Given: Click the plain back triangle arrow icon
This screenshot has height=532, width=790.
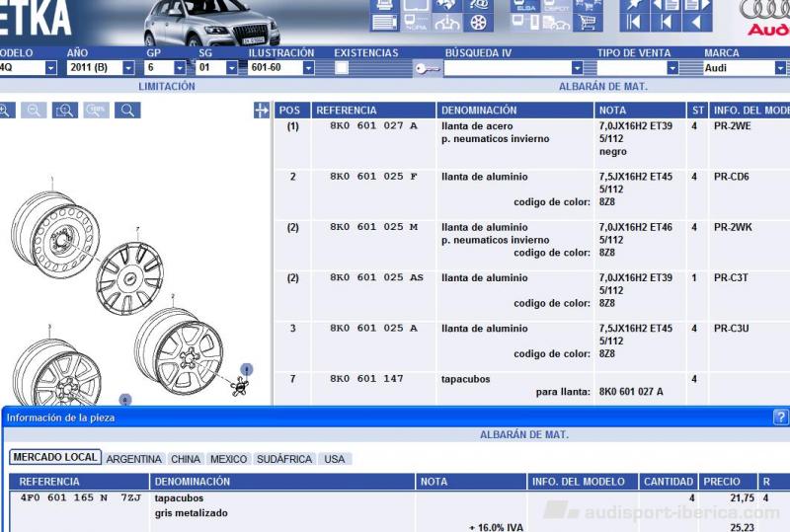Looking at the screenshot, I should (697, 23).
